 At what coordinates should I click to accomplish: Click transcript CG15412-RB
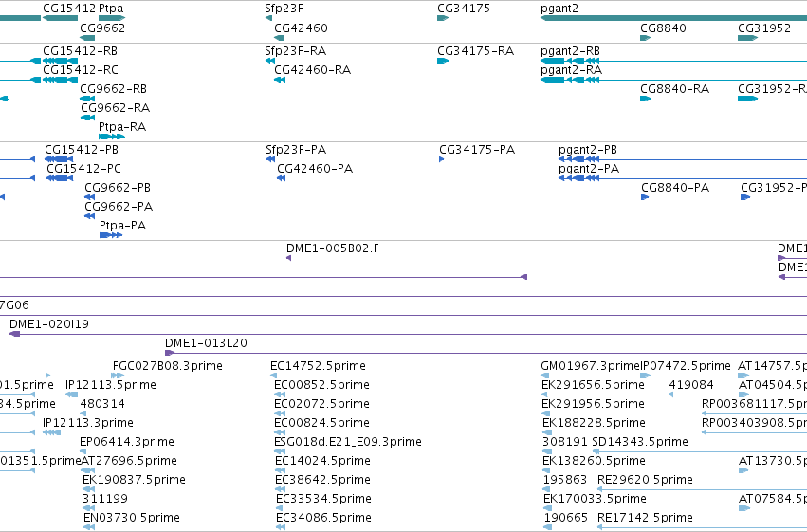point(60,61)
